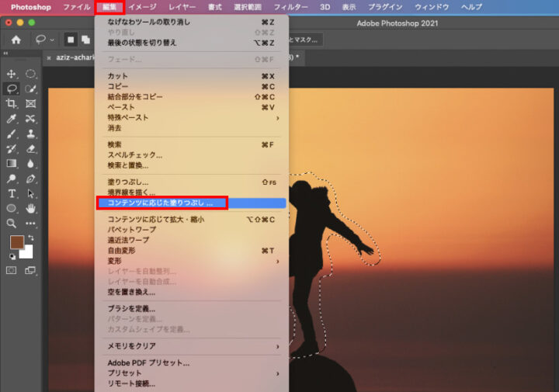Screen dimensions: 559x392
Task: Open the フィルター menu
Action: [291, 7]
